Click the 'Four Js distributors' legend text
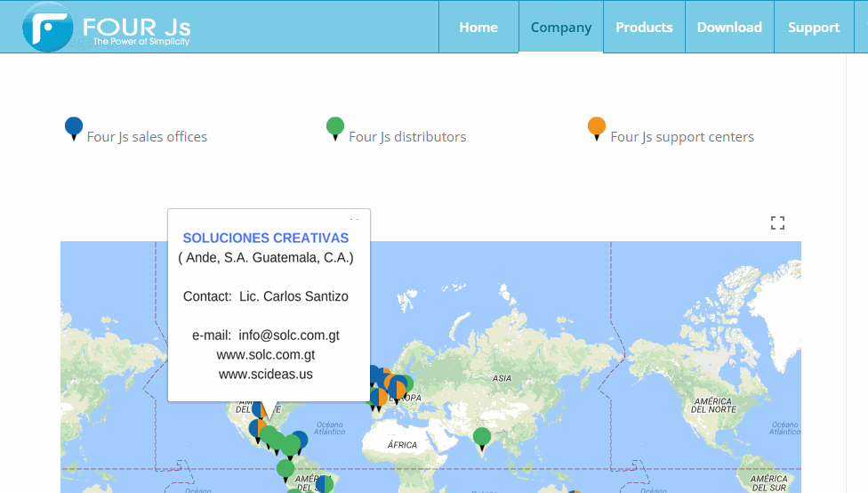Screen dimensions: 868x493 (x=407, y=137)
